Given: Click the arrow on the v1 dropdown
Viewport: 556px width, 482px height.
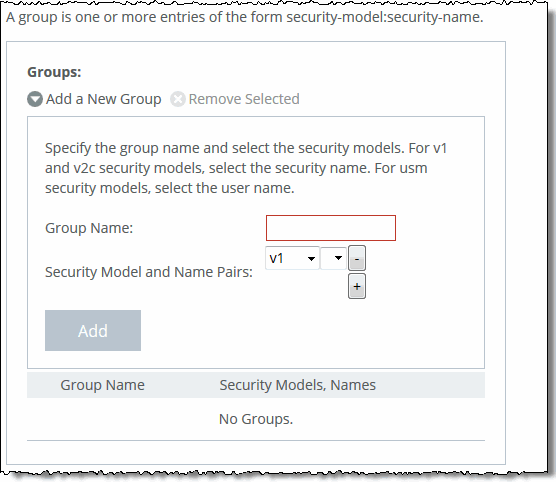Looking at the screenshot, I should click(311, 259).
